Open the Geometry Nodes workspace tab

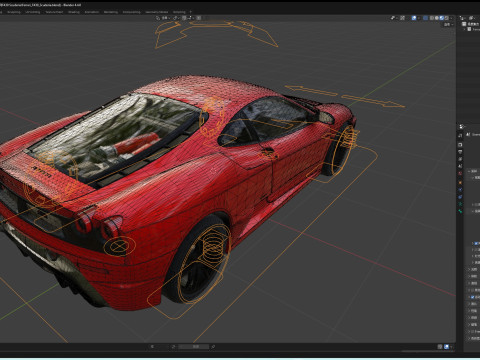(x=156, y=12)
